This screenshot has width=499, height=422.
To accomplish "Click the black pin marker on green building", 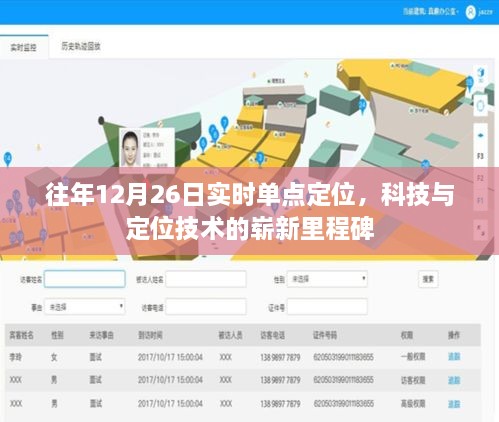I will click(101, 120).
